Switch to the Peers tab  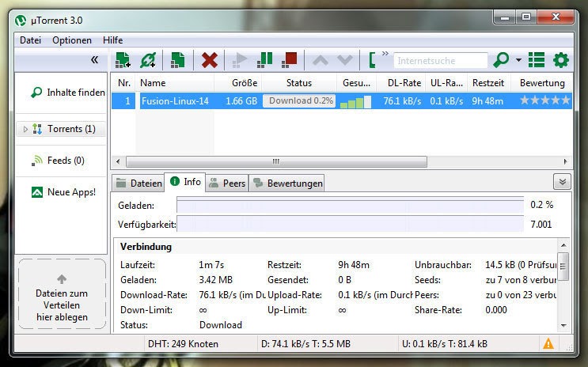[x=227, y=183]
